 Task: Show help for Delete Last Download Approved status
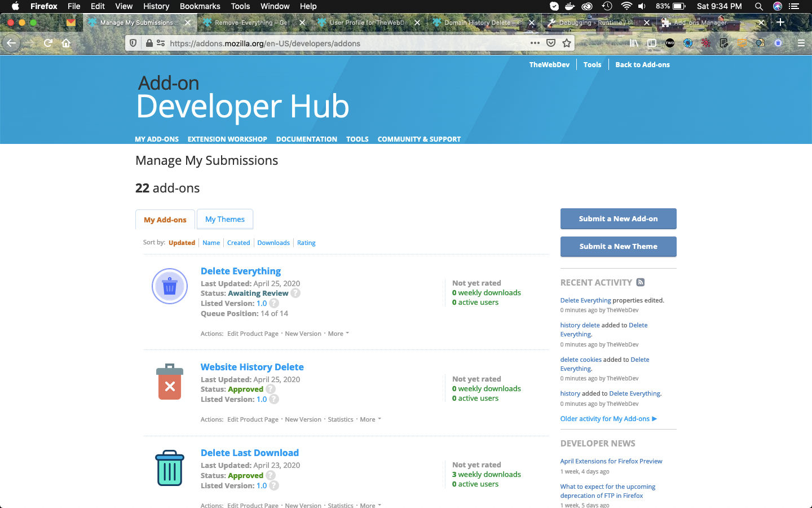tap(271, 475)
